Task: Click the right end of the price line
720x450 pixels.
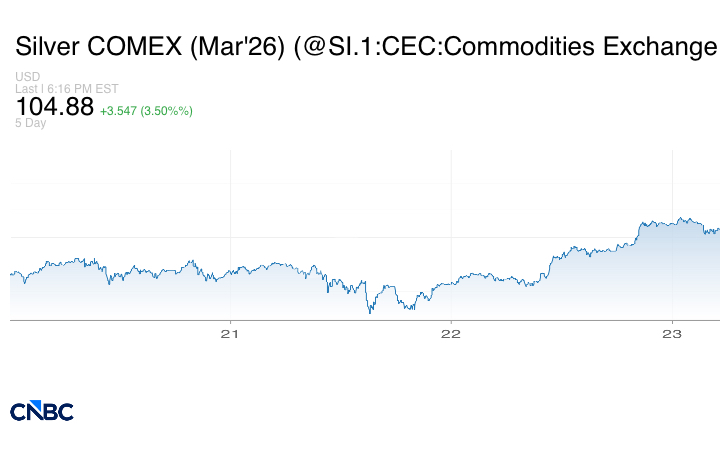Action: (718, 229)
